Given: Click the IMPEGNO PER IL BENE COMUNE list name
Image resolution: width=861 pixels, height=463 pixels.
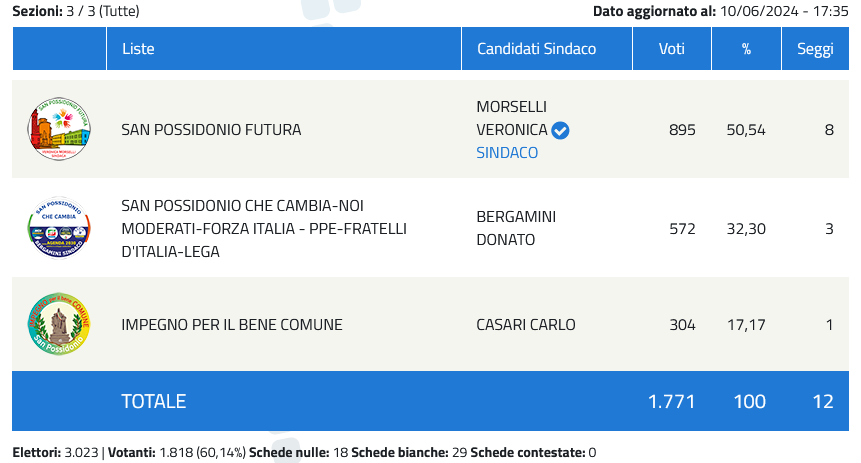Looking at the screenshot, I should click(232, 324).
